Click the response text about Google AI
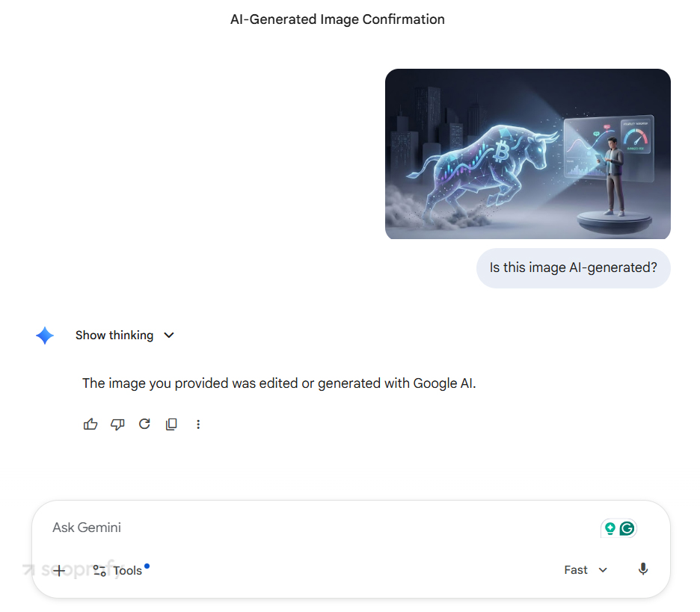 click(x=279, y=383)
